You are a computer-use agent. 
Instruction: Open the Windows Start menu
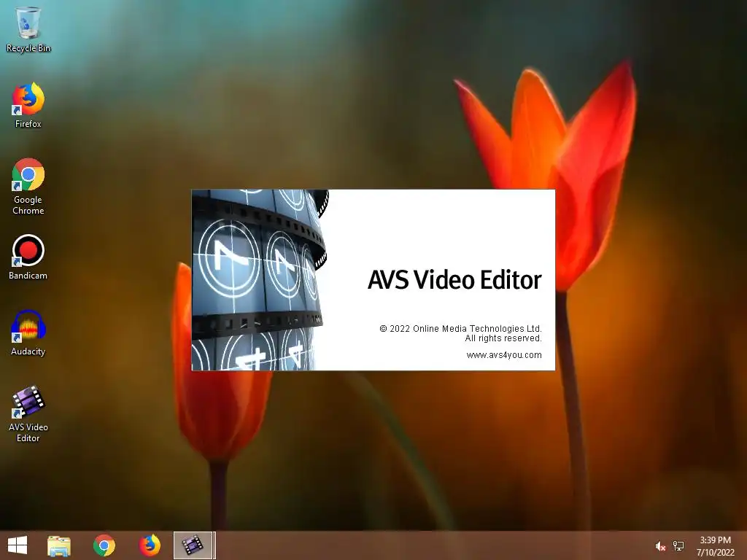click(18, 545)
